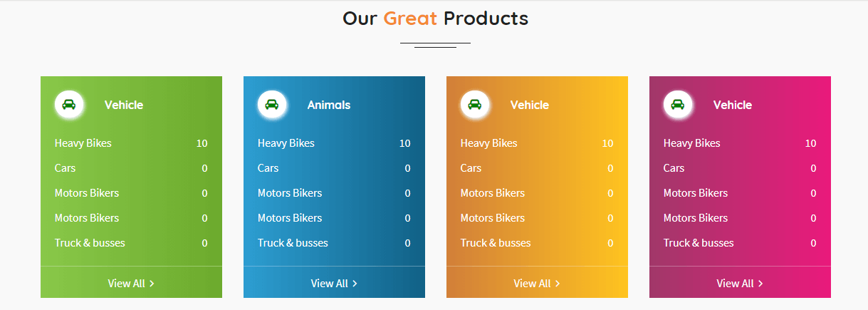The width and height of the screenshot is (868, 310).
Task: Click the chevron arrow in the blue card footer
Action: [x=355, y=284]
